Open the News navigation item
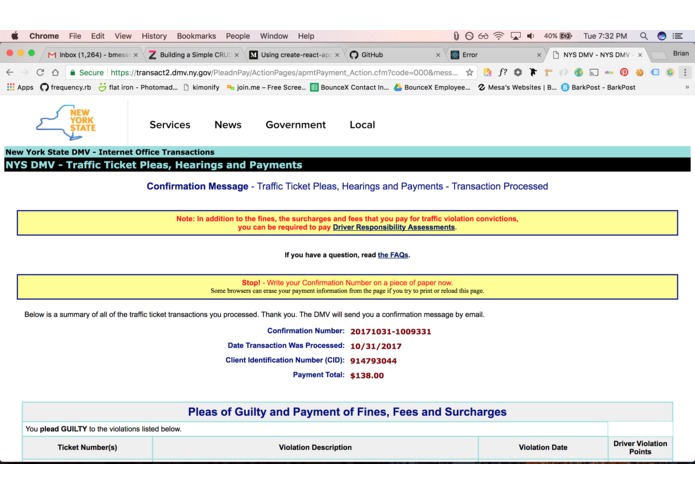695x494 pixels. 228,125
